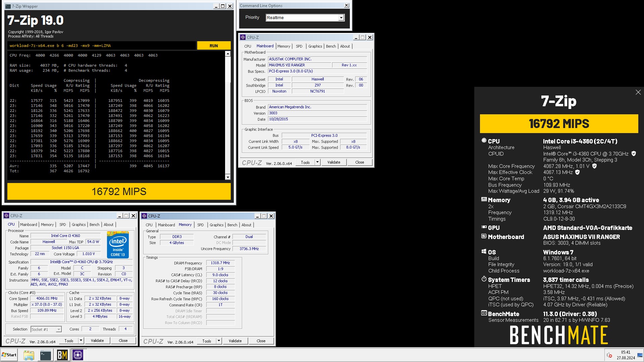The image size is (644, 362).
Task: Click Validate in Mainboard CPU-Z window
Action: pyautogui.click(x=334, y=162)
